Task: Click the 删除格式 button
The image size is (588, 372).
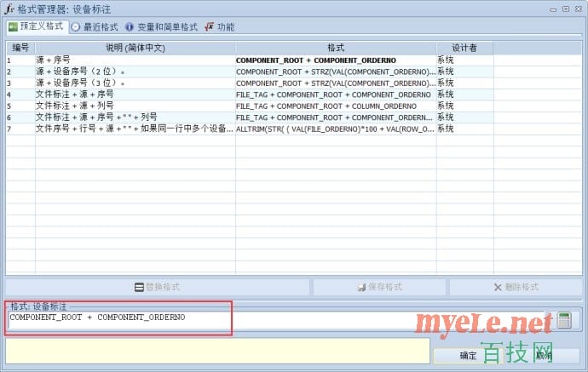Action: click(516, 288)
